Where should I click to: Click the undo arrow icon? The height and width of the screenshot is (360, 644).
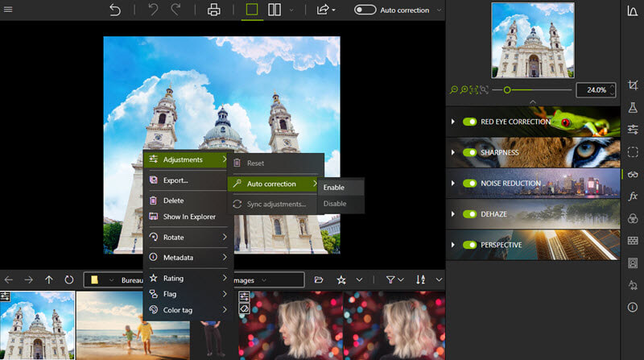tap(115, 10)
